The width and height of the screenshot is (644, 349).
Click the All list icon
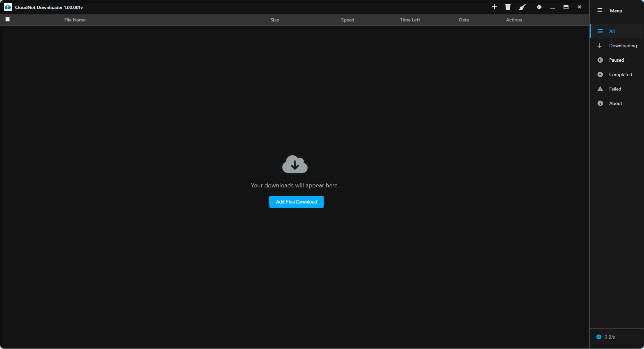pyautogui.click(x=600, y=31)
